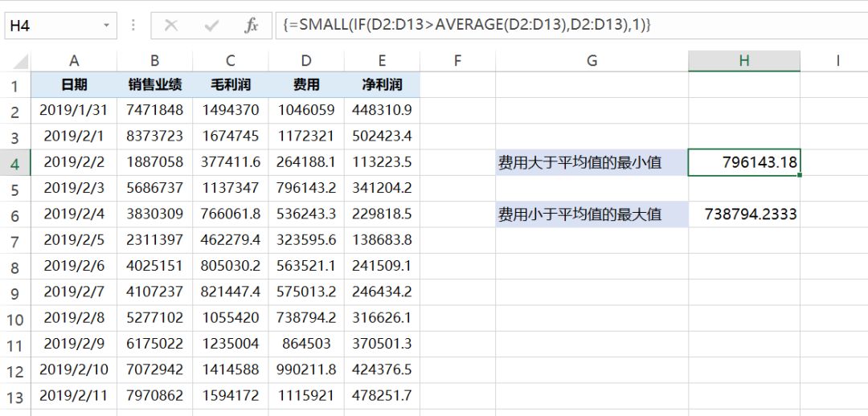Click the Select All corner triangle
The width and height of the screenshot is (868, 416).
tap(20, 61)
